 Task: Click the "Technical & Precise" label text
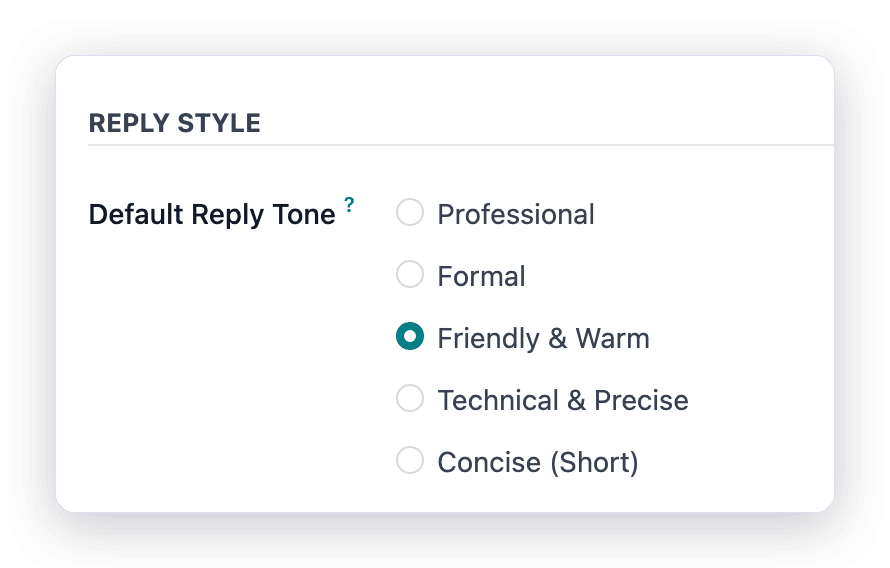pyautogui.click(x=563, y=400)
